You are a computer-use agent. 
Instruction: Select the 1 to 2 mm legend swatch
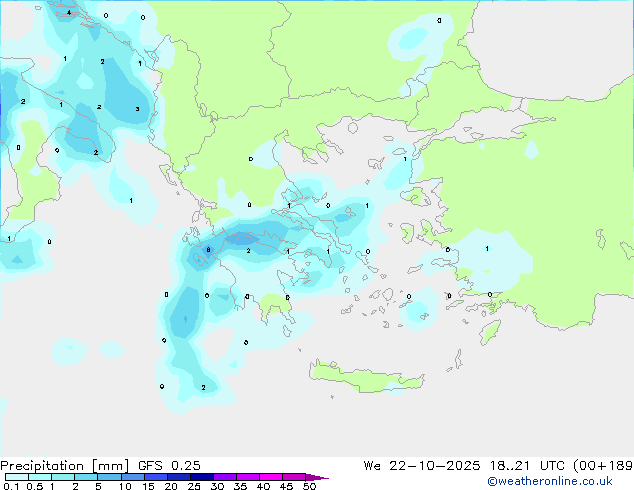[63, 477]
